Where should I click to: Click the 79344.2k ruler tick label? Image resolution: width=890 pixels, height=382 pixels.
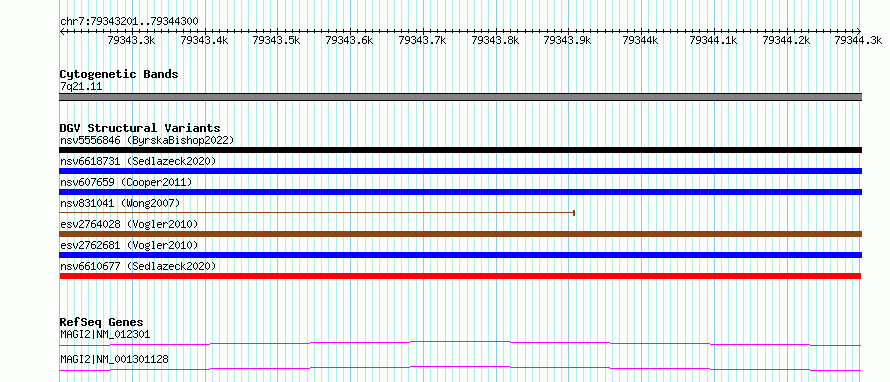(786, 40)
